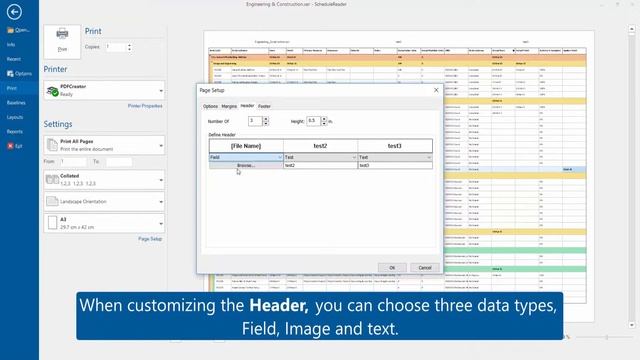Select Print in the sidebar
Viewport: 640px width, 360px height.
tap(11, 88)
